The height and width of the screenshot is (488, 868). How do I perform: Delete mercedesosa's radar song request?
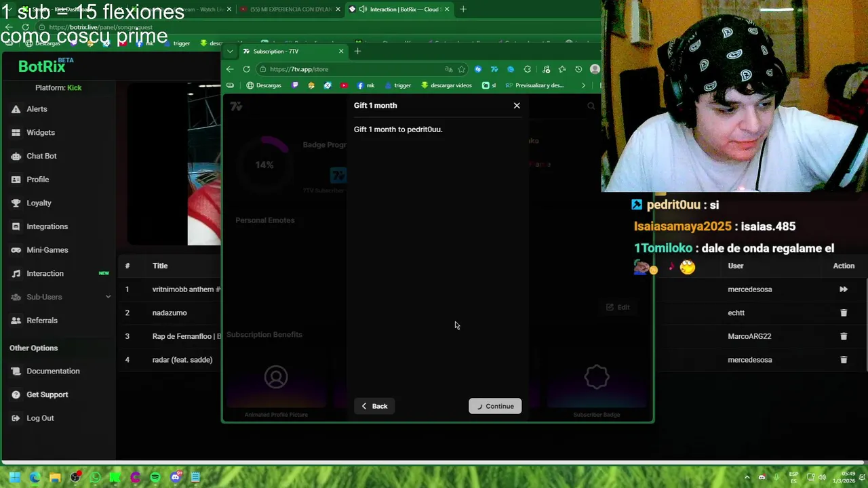[844, 360]
